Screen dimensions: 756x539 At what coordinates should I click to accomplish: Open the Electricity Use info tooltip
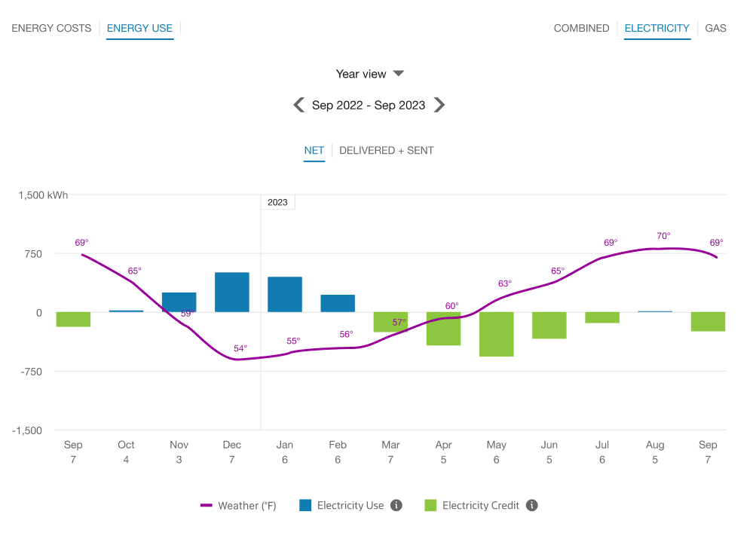pos(397,505)
